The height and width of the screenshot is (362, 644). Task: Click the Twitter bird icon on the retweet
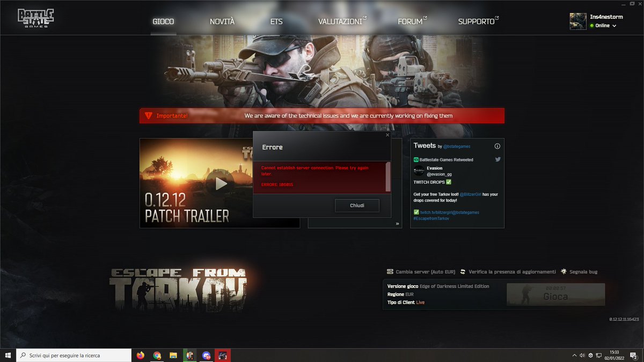point(497,159)
